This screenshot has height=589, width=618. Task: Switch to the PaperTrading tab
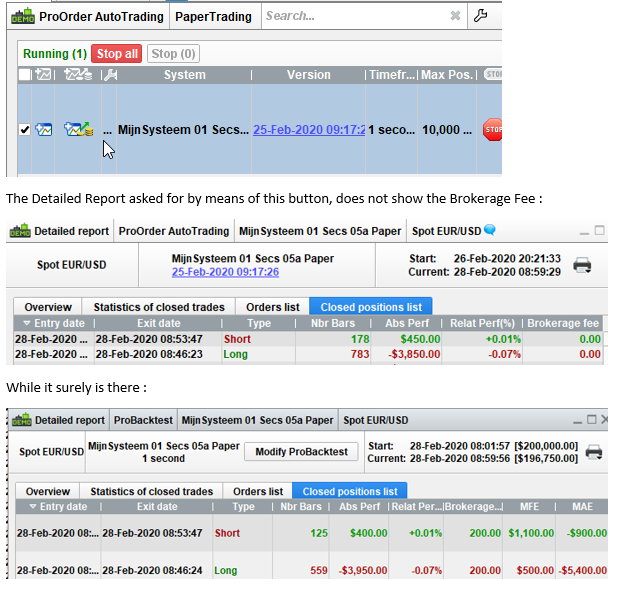point(213,17)
